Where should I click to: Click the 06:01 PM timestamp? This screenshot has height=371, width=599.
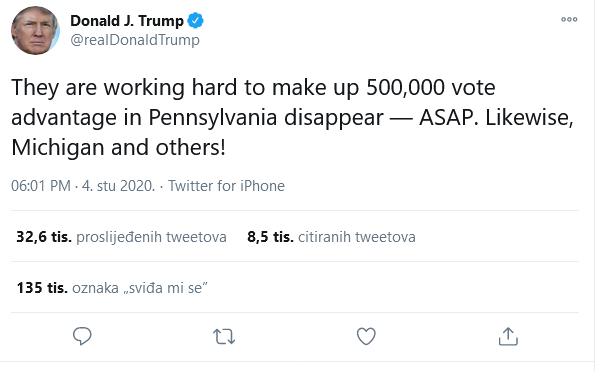41,186
